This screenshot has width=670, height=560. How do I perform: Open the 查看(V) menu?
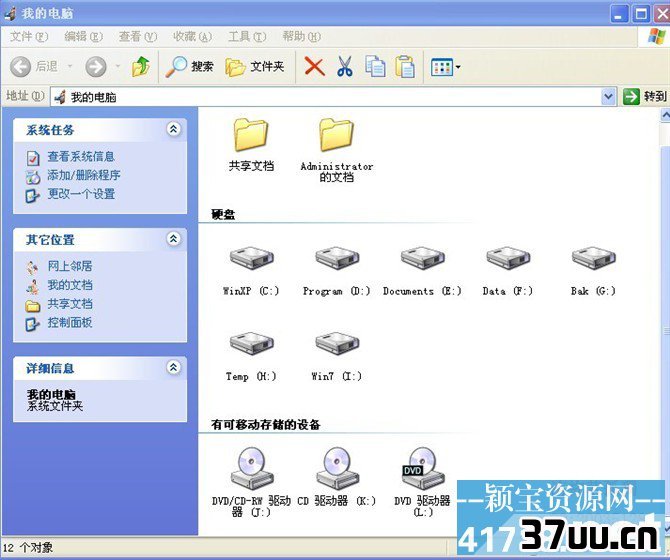pos(138,37)
